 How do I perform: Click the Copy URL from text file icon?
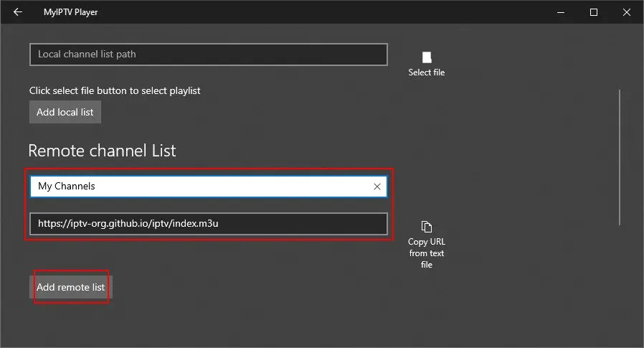[x=427, y=227]
